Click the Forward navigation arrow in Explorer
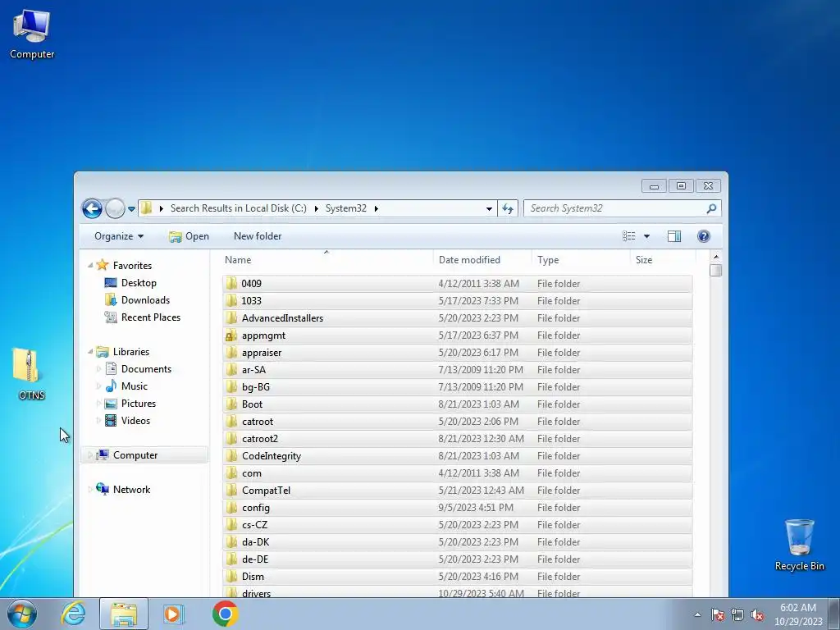Screen dimensions: 840x630 (115, 208)
